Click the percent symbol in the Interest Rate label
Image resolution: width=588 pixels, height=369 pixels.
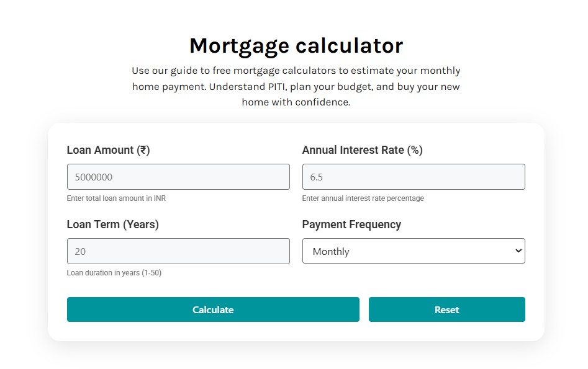click(415, 150)
